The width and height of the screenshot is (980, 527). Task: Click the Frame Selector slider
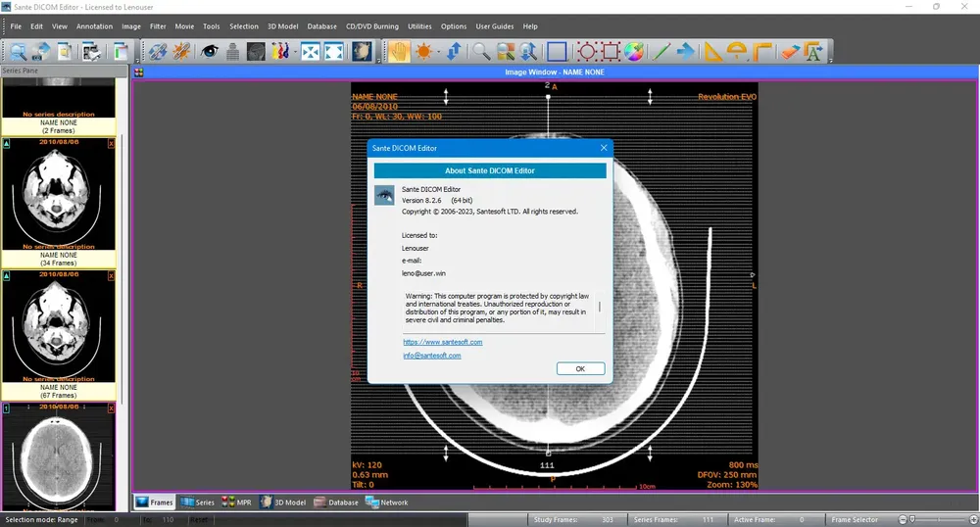pos(936,519)
